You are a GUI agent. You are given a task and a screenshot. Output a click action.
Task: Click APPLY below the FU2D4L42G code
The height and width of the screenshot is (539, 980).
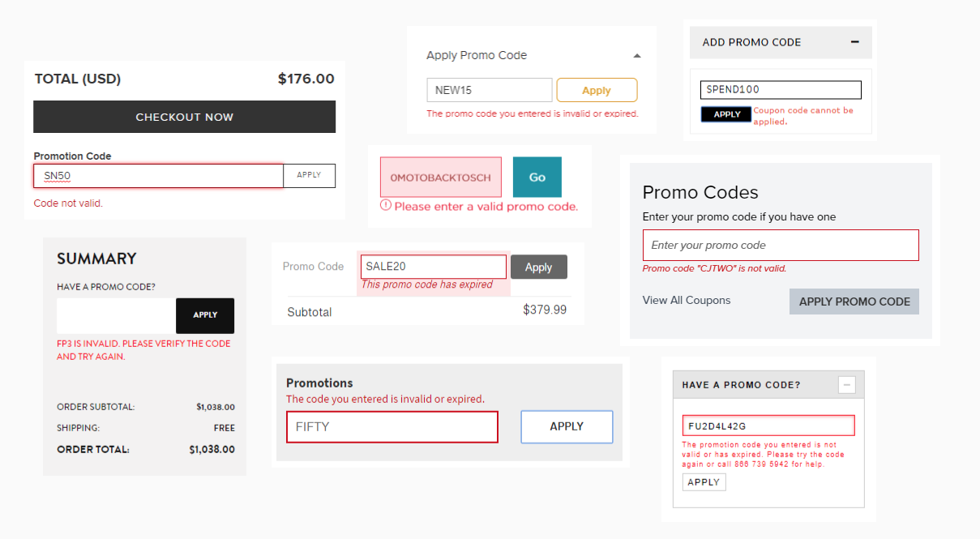[x=703, y=481]
